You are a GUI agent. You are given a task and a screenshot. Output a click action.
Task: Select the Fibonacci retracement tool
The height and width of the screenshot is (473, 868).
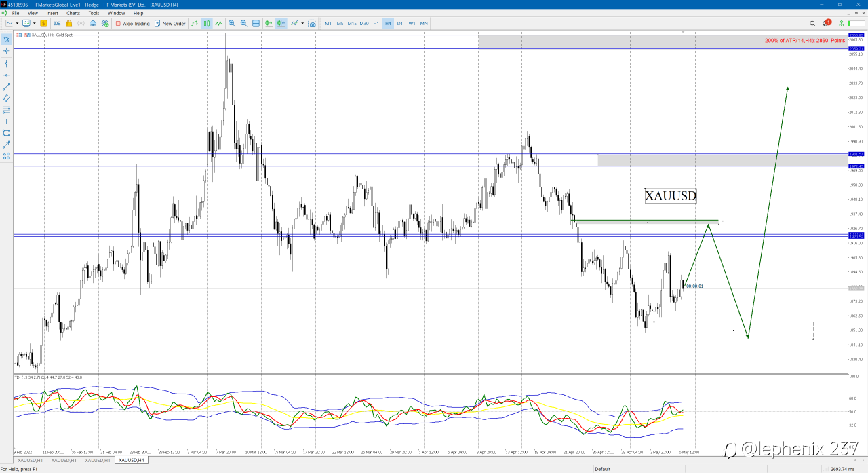(x=6, y=110)
